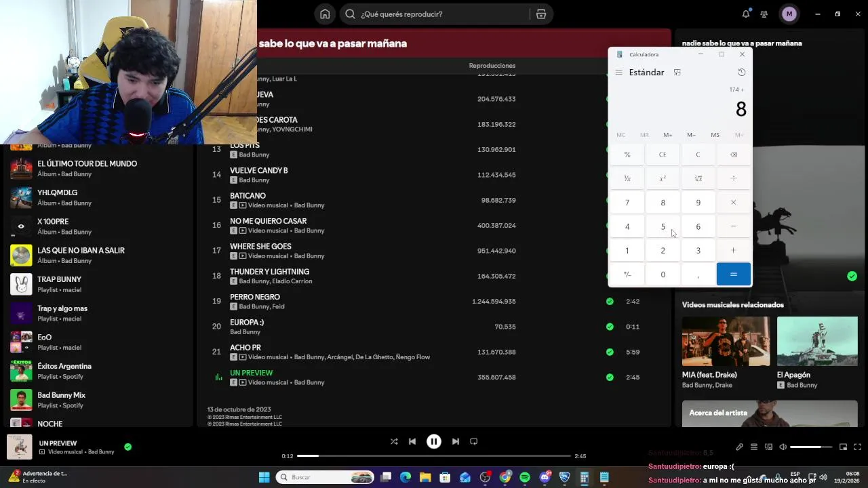Skip to next track
Image resolution: width=868 pixels, height=488 pixels.
(456, 441)
